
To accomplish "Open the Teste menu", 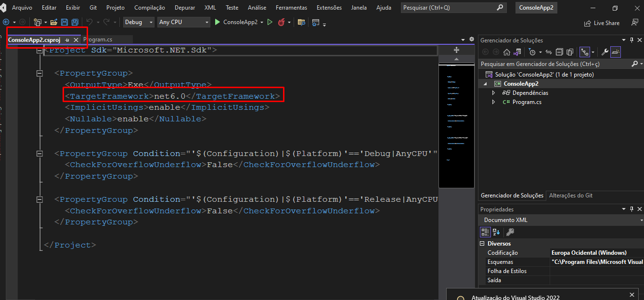I will (232, 8).
